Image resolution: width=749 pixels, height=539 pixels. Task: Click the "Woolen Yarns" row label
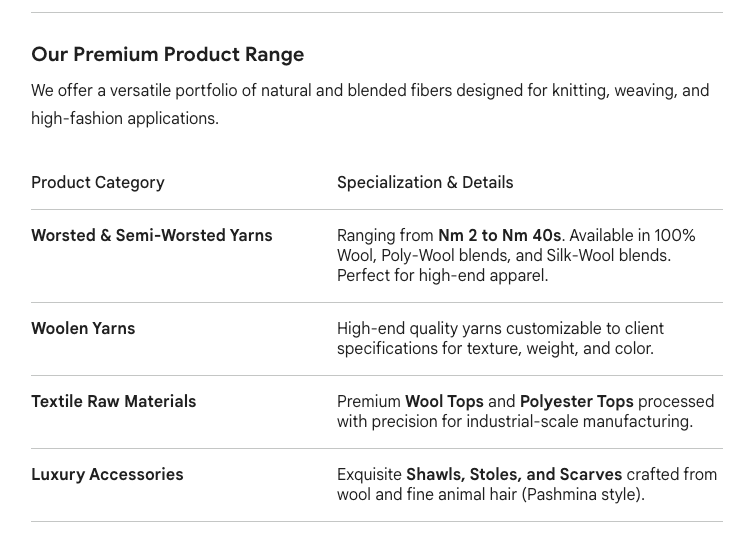click(x=83, y=329)
